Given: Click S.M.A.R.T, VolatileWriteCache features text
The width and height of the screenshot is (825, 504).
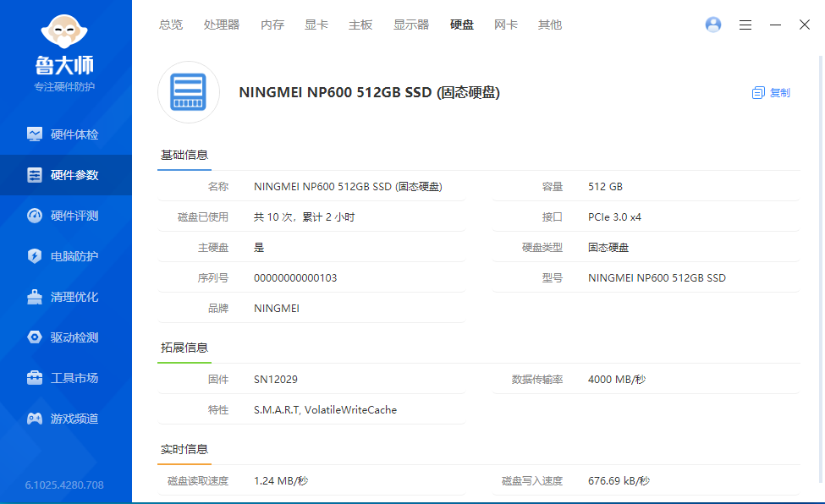Looking at the screenshot, I should pos(325,410).
